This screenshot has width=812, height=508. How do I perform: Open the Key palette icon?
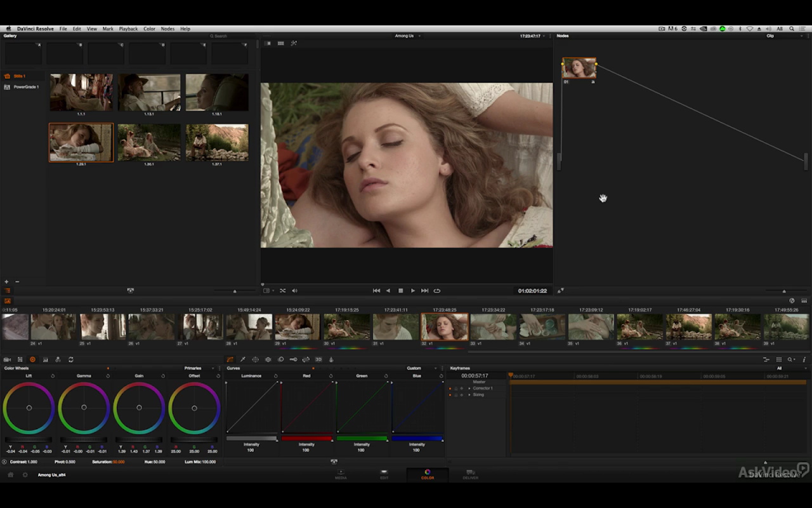pos(293,359)
